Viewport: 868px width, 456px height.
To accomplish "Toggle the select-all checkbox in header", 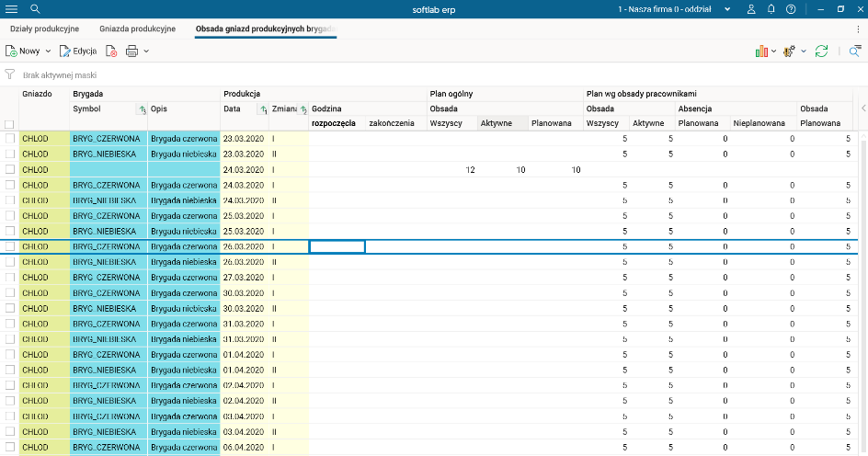I will tap(9, 124).
